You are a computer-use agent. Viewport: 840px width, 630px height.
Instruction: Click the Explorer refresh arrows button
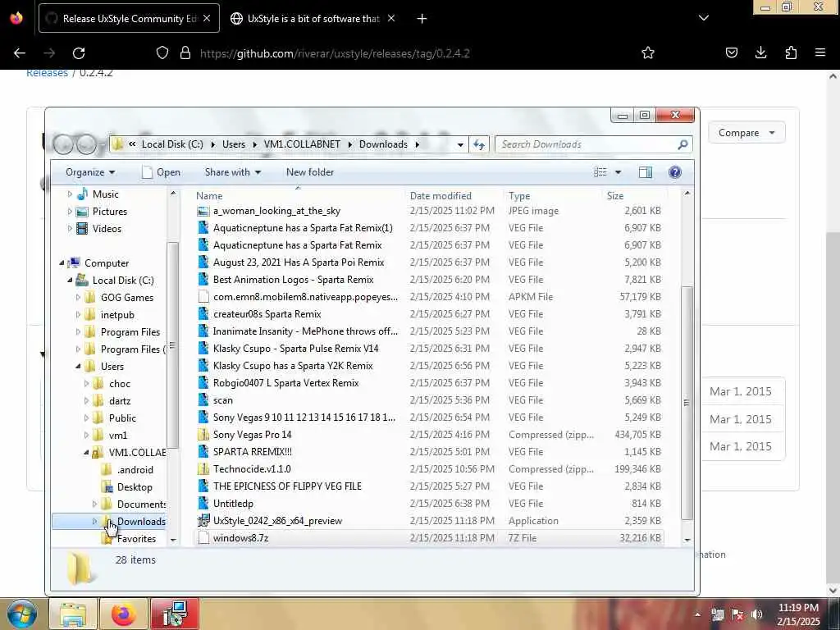[x=479, y=144]
